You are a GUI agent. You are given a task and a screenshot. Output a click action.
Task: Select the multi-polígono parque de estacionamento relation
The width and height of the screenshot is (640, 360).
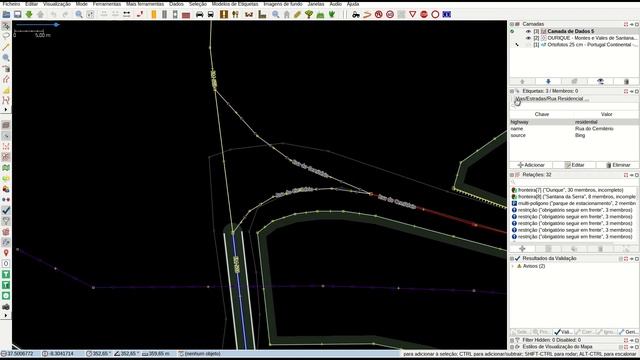[x=574, y=203]
